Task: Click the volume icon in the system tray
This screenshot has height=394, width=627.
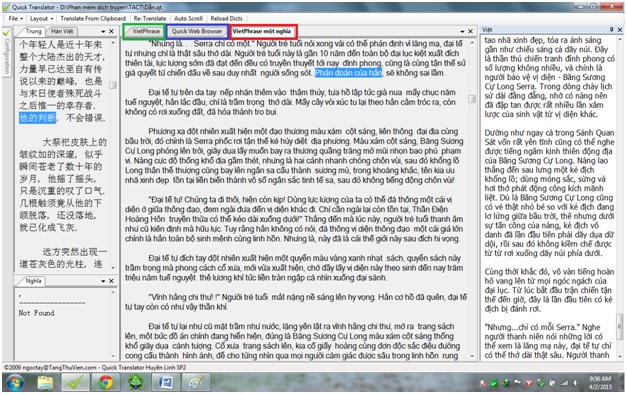Action: coord(575,383)
